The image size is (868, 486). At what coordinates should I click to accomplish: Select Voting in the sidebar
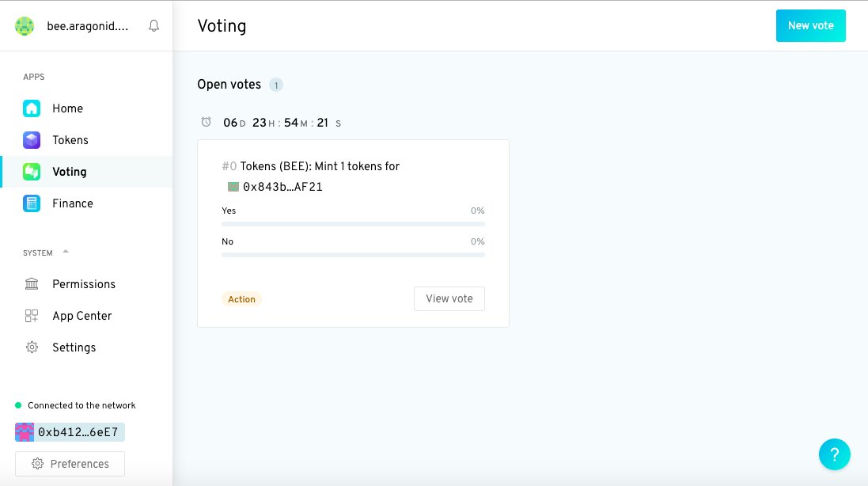pyautogui.click(x=86, y=172)
